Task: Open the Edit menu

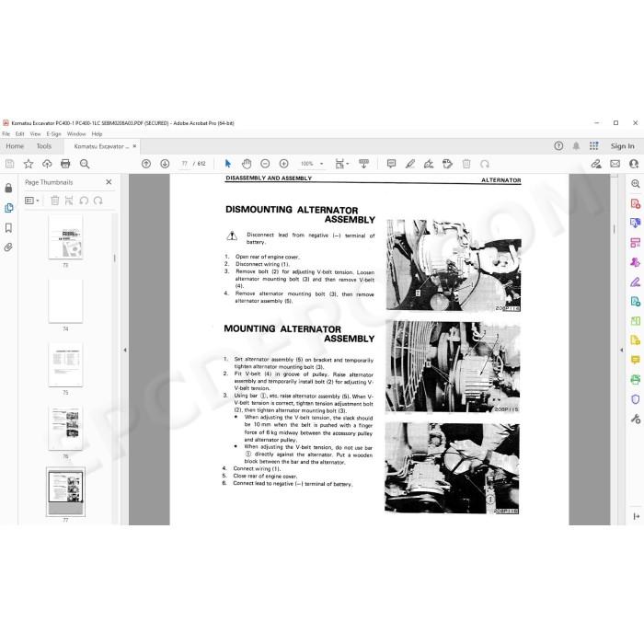Action: point(19,134)
